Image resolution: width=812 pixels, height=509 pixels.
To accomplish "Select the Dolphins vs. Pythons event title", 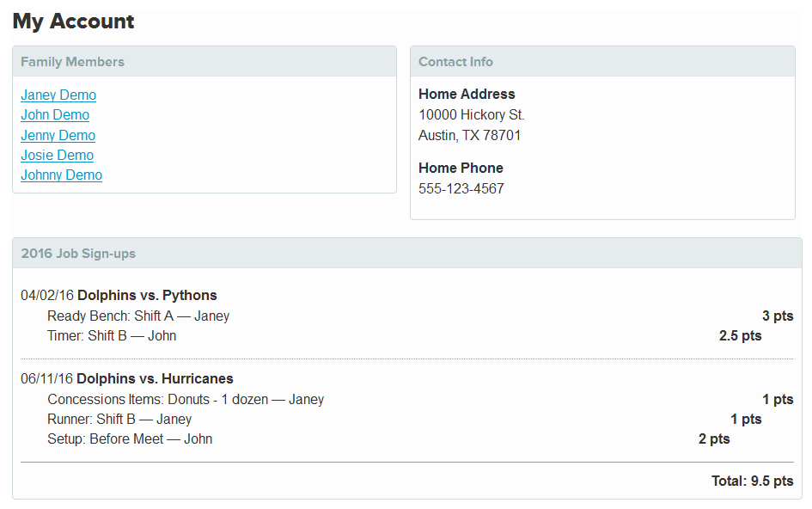I will 147,296.
